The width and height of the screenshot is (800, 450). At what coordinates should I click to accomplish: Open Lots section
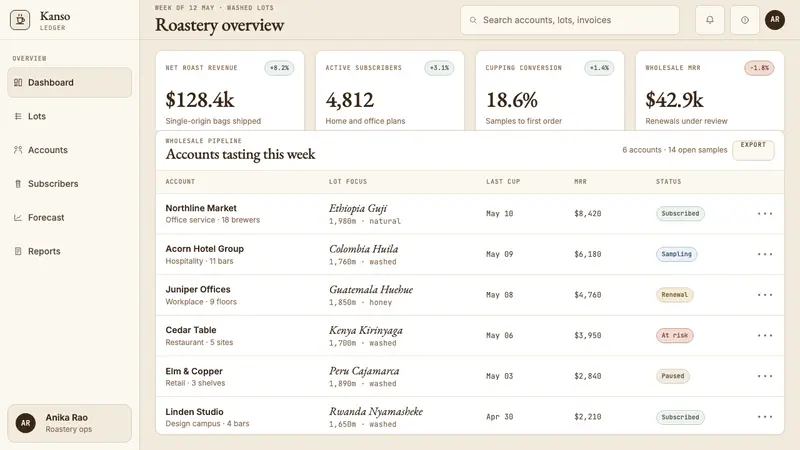pyautogui.click(x=69, y=116)
